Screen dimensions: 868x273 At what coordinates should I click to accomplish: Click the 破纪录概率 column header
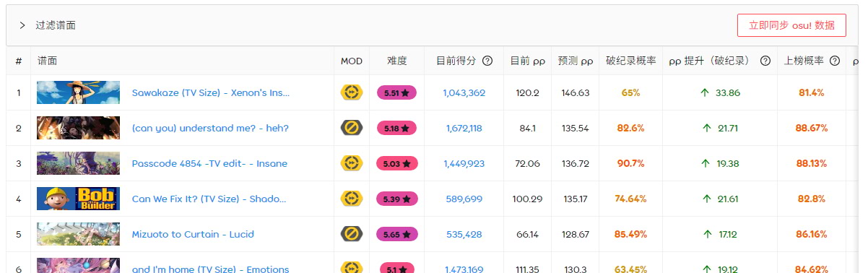pyautogui.click(x=630, y=61)
